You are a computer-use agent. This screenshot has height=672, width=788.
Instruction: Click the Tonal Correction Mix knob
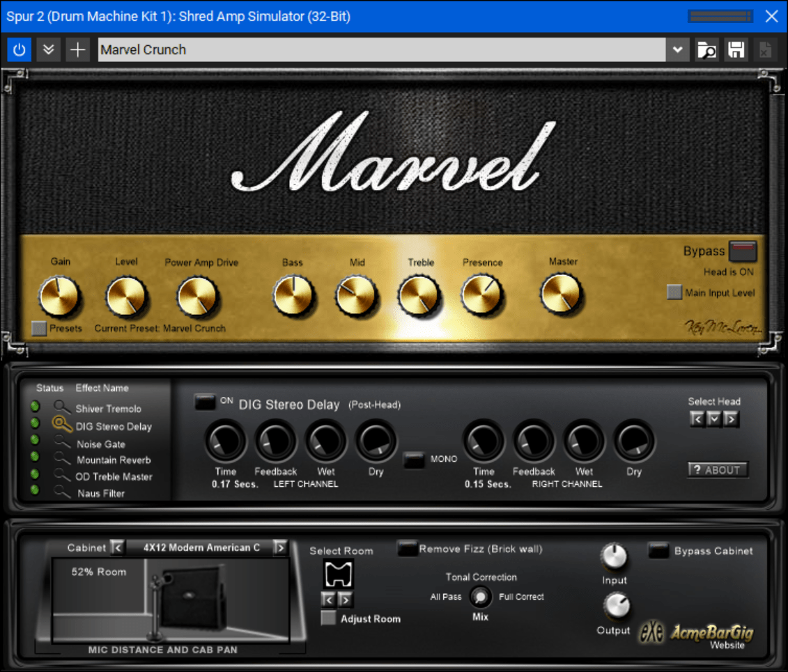click(x=481, y=597)
